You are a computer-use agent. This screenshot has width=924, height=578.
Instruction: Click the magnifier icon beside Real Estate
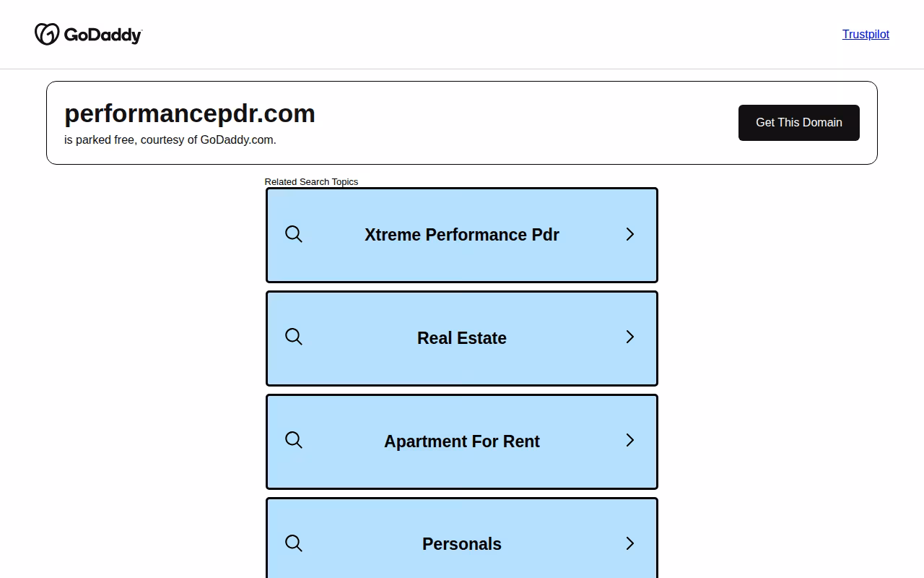coord(294,337)
